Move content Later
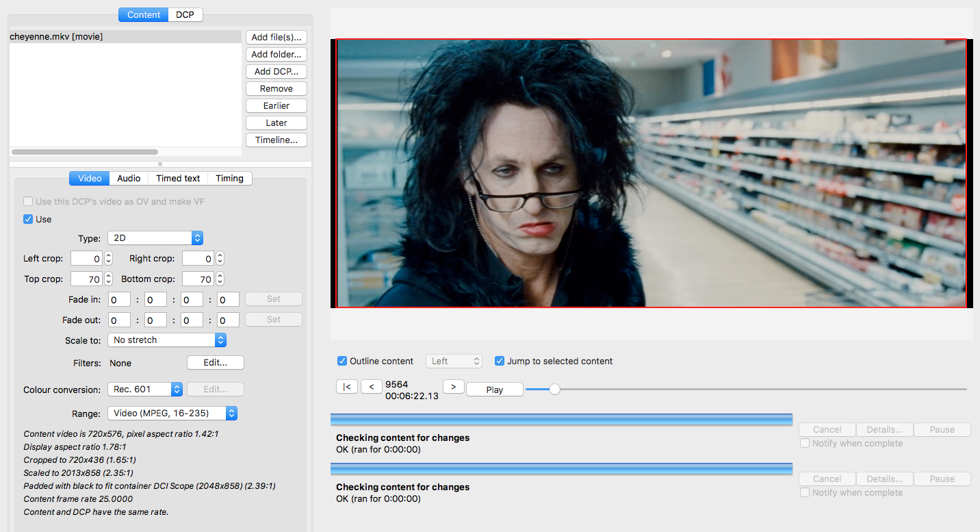The image size is (980, 532). pyautogui.click(x=276, y=123)
